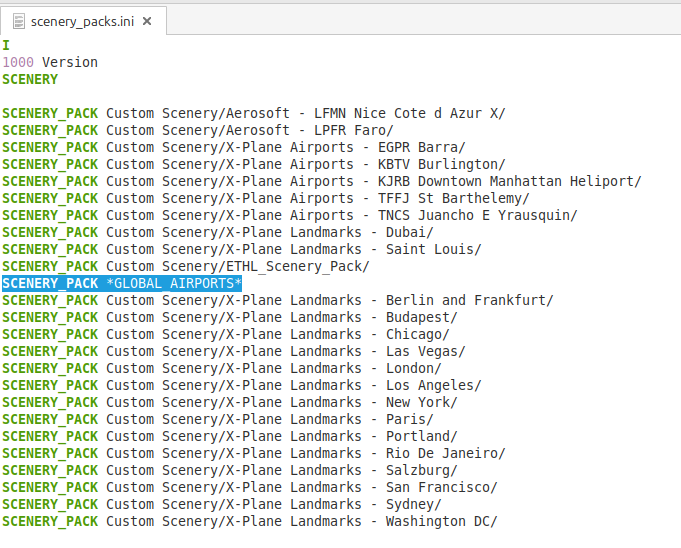
Task: Click the Aerosoft LPFR Faro line
Action: click(x=250, y=130)
